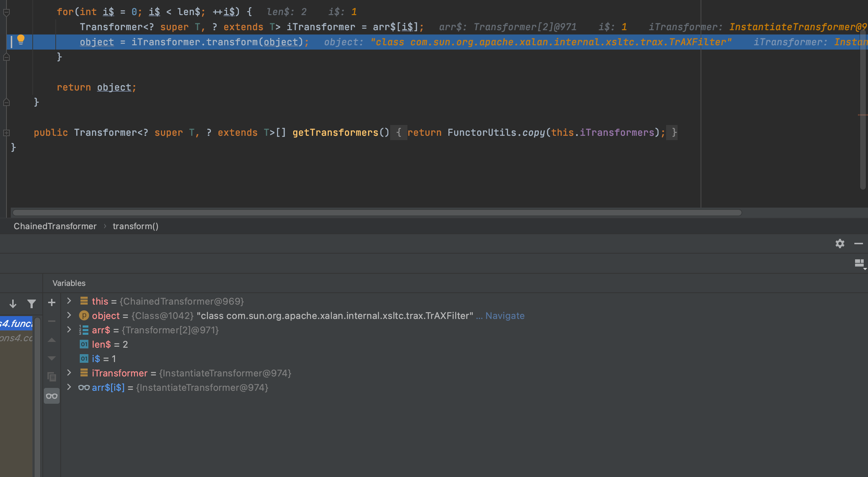This screenshot has height=477, width=868.
Task: Hide the debug tool window with minimize dash
Action: (859, 244)
